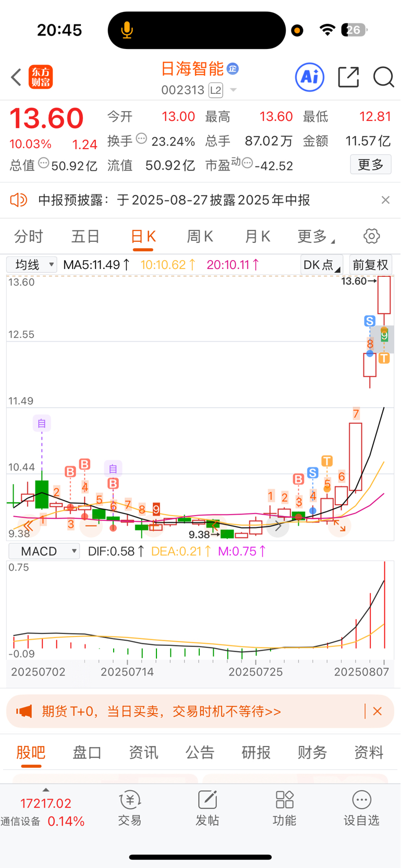This screenshot has height=868, width=401.
Task: Tap the MA5:11.49 value
Action: pos(96,265)
